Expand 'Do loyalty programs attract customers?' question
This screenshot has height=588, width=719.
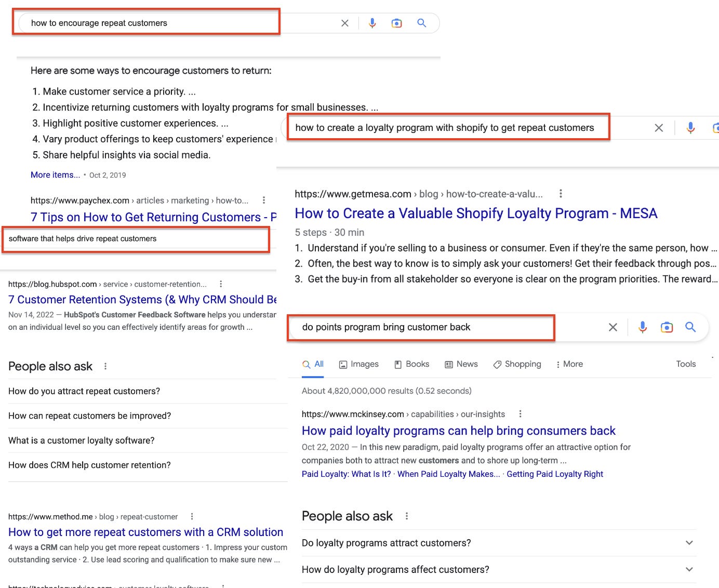click(498, 543)
